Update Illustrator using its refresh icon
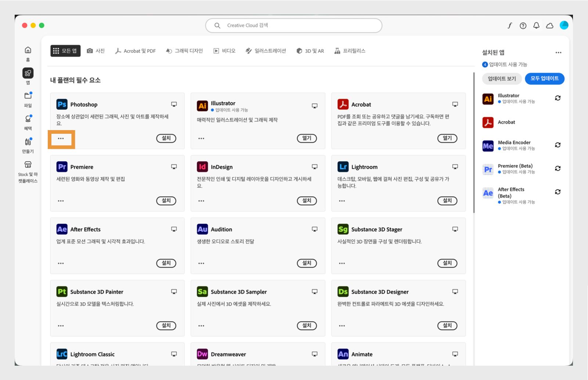This screenshot has width=588, height=380. (558, 98)
